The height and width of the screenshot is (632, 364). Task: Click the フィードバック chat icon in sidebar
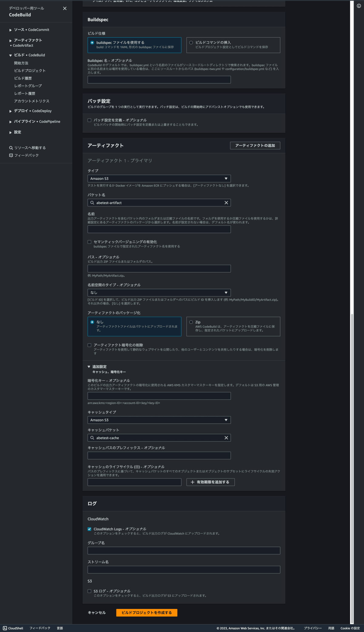pyautogui.click(x=11, y=155)
